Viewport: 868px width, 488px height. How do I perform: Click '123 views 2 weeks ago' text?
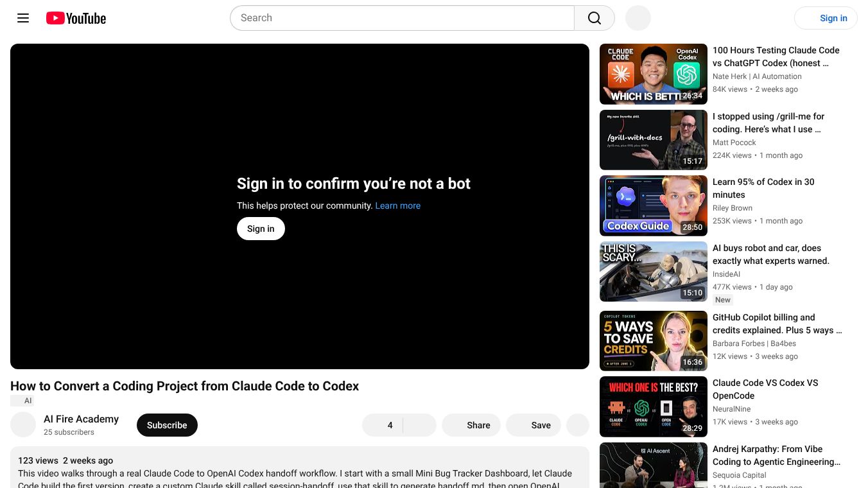click(65, 460)
